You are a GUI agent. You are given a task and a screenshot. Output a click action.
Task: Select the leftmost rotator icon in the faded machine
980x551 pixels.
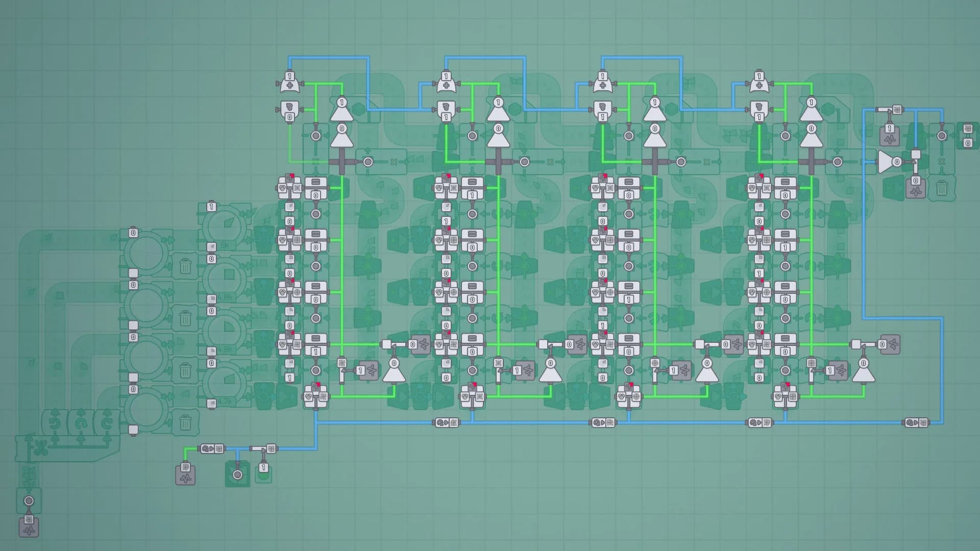[55, 423]
